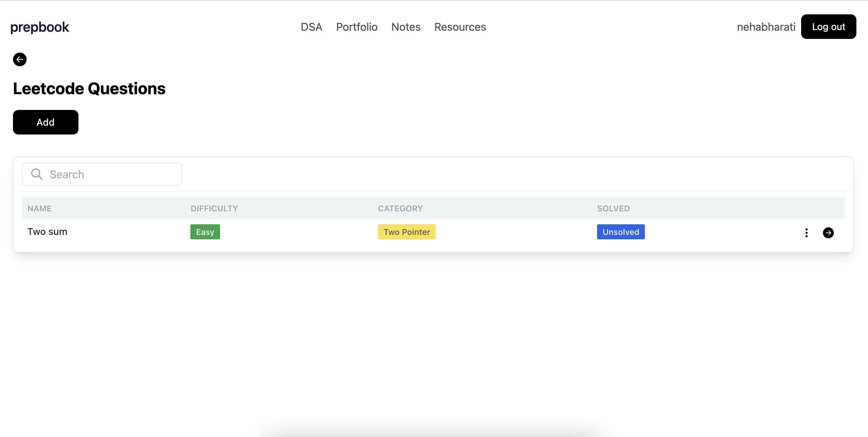Click the SOLVED column header
The height and width of the screenshot is (437, 868).
click(613, 209)
